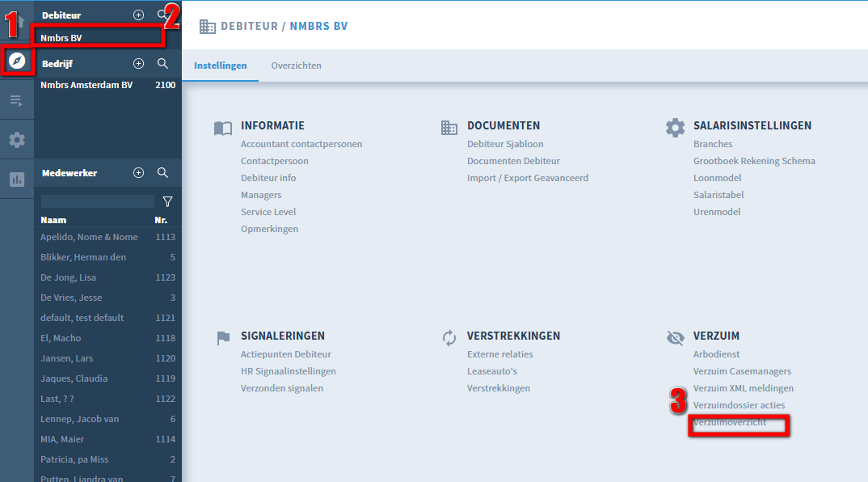Image resolution: width=868 pixels, height=482 pixels.
Task: Open Grootboek Rekening Schema settings
Action: pyautogui.click(x=754, y=161)
